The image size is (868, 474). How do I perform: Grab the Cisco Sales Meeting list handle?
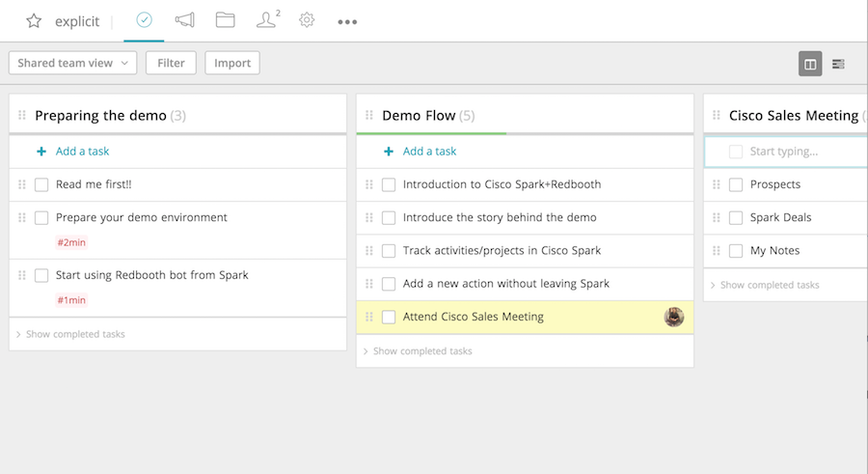click(717, 115)
